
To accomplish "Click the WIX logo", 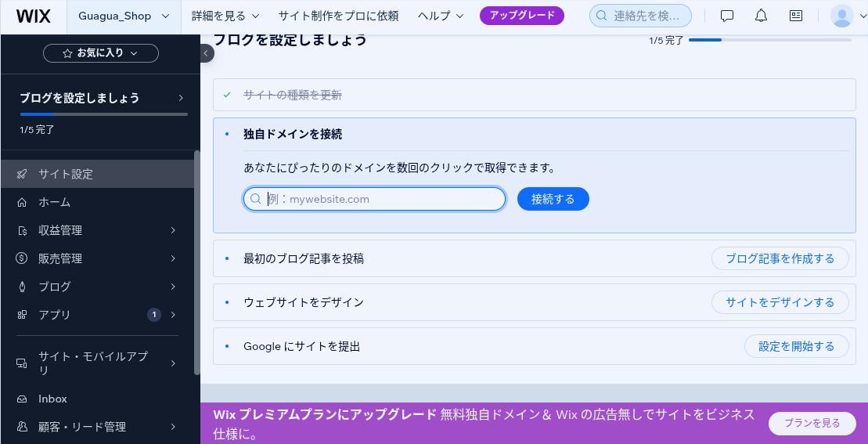I will [33, 16].
